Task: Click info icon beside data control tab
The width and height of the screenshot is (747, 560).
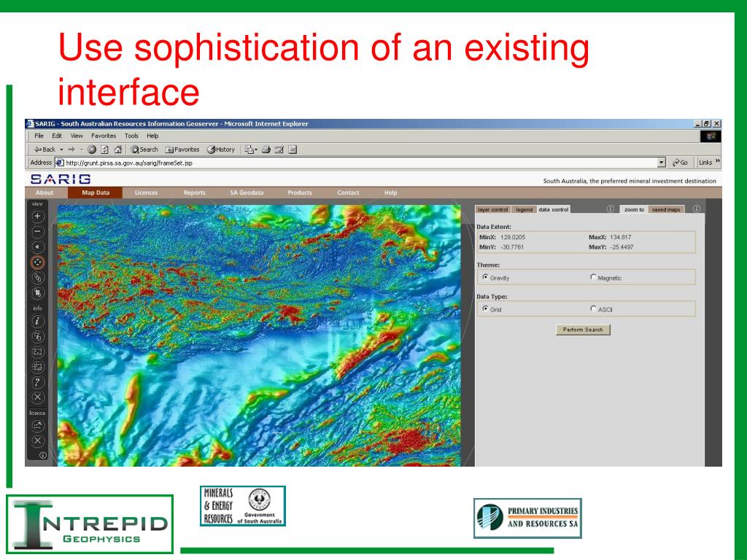Action: (x=611, y=209)
